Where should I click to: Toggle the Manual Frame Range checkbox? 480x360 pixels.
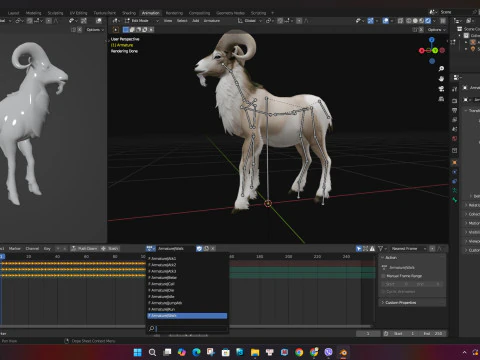pyautogui.click(x=383, y=276)
